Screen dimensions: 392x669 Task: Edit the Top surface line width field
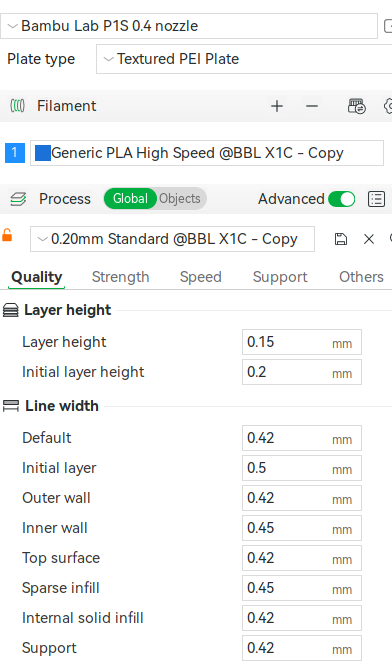(x=302, y=558)
